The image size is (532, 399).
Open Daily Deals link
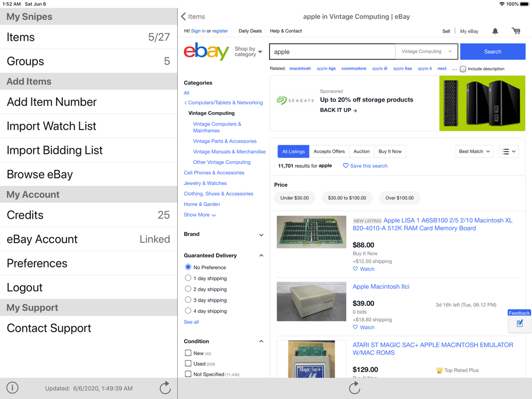(x=250, y=31)
